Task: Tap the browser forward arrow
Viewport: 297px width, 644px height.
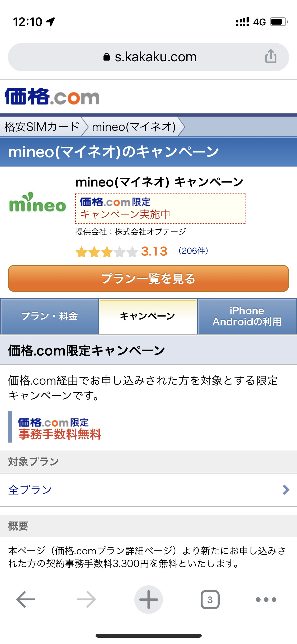Action: pos(87,599)
